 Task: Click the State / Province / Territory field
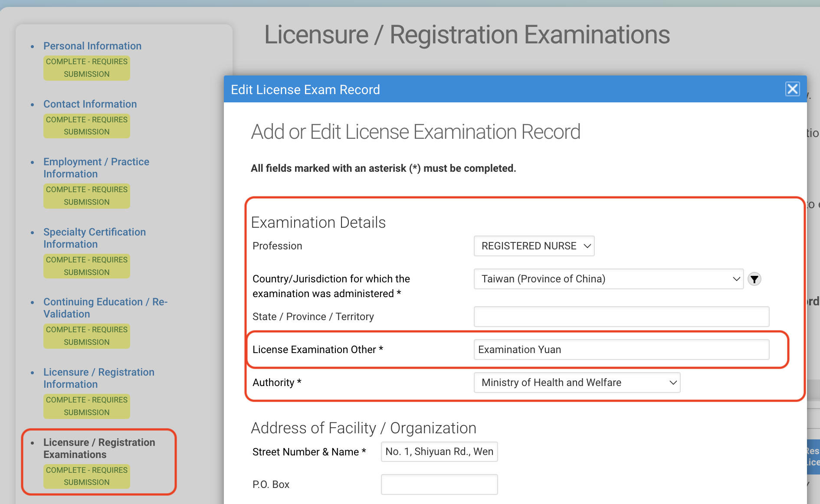click(621, 317)
